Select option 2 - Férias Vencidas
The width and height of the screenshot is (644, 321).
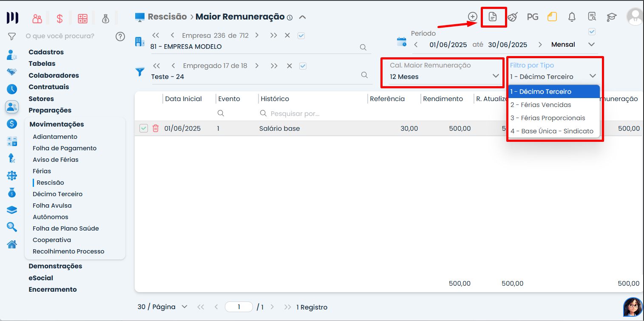tap(554, 105)
